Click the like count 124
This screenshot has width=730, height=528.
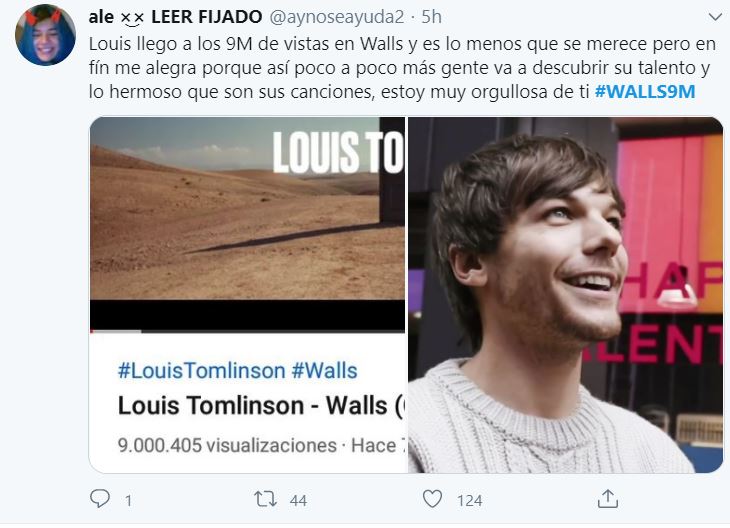pos(469,501)
